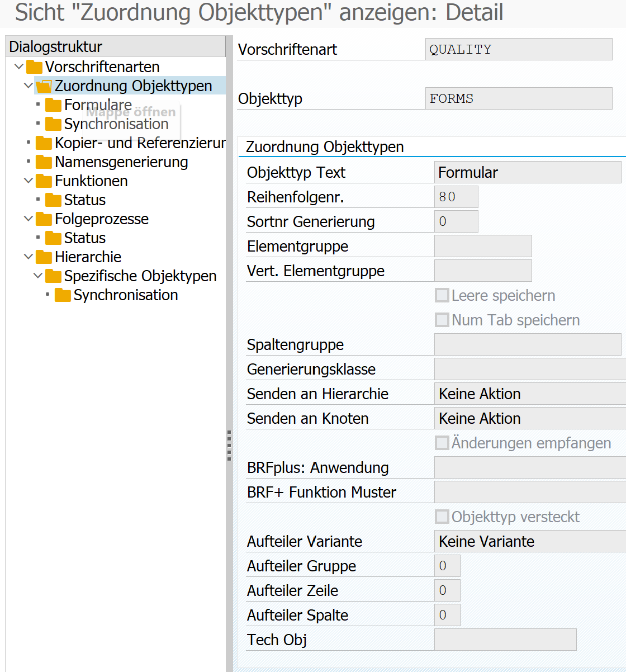Click the BRF+ Funktion Muster field
The height and width of the screenshot is (672, 626).
click(530, 492)
